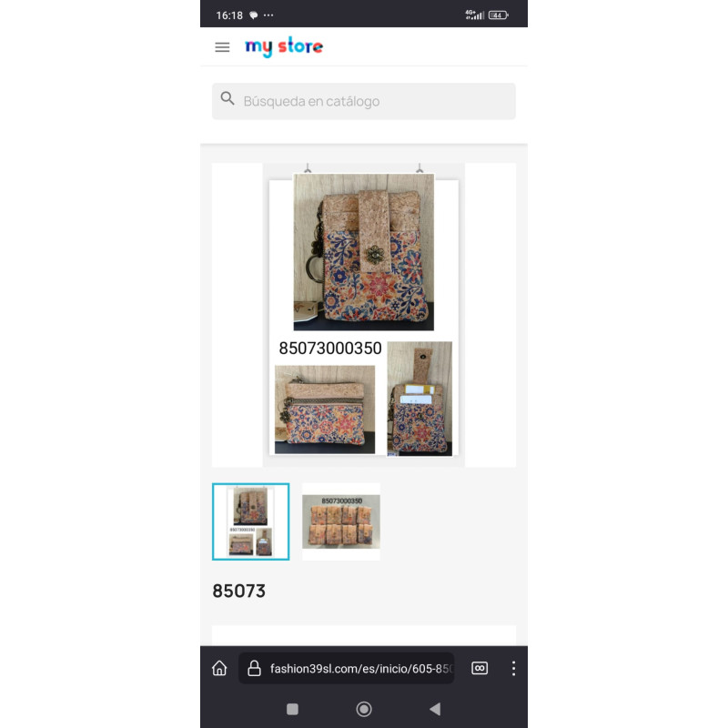Screen dimensions: 728x728
Task: Tap the Android home circle button
Action: coord(364,709)
